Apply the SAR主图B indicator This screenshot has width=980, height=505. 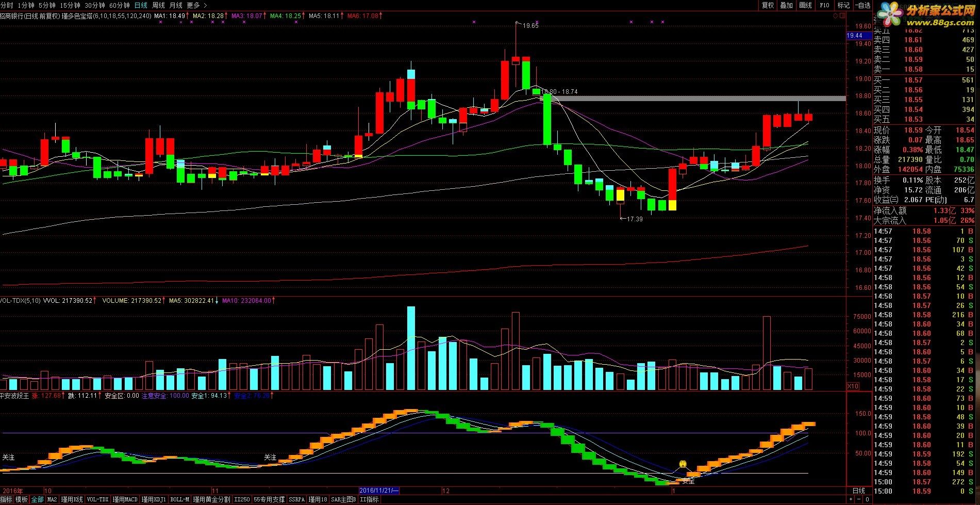[344, 499]
